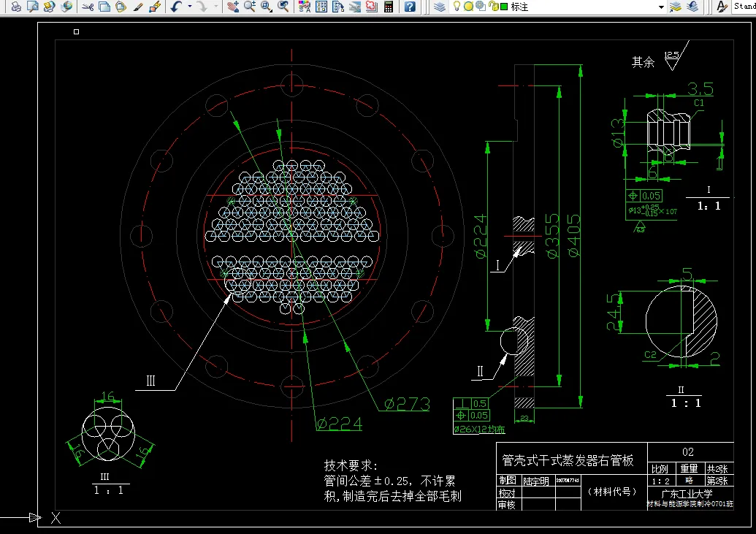Open the Block Editor lightning icon
The height and width of the screenshot is (534, 756).
[155, 7]
